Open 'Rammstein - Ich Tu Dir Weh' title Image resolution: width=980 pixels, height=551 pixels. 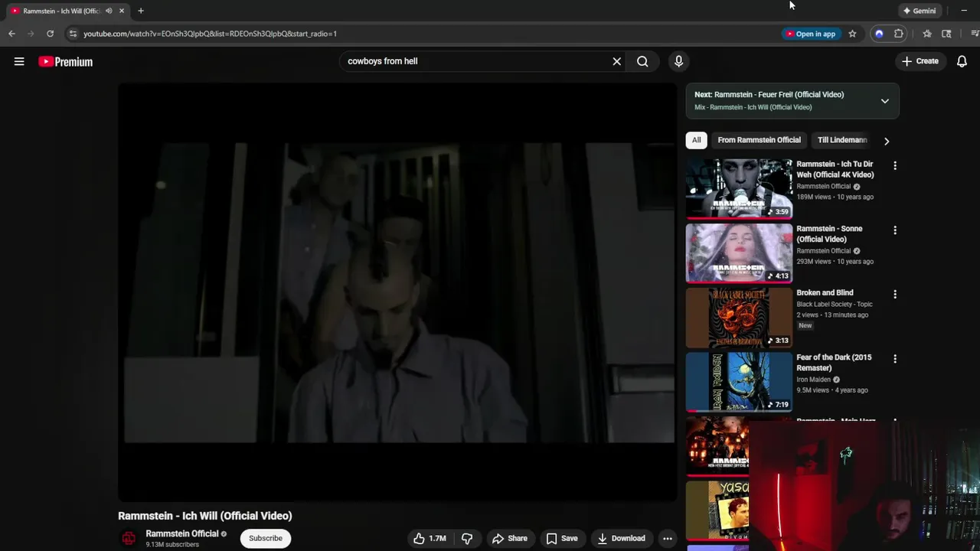click(x=835, y=169)
